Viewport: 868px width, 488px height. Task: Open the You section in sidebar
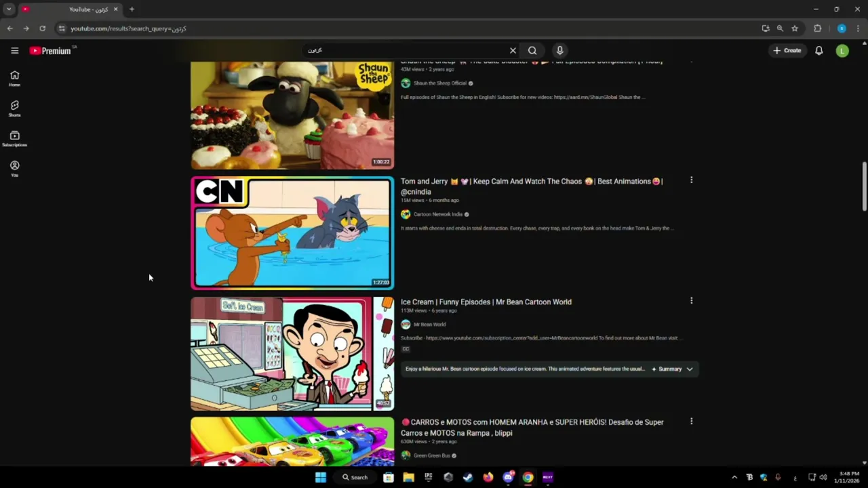(x=14, y=169)
